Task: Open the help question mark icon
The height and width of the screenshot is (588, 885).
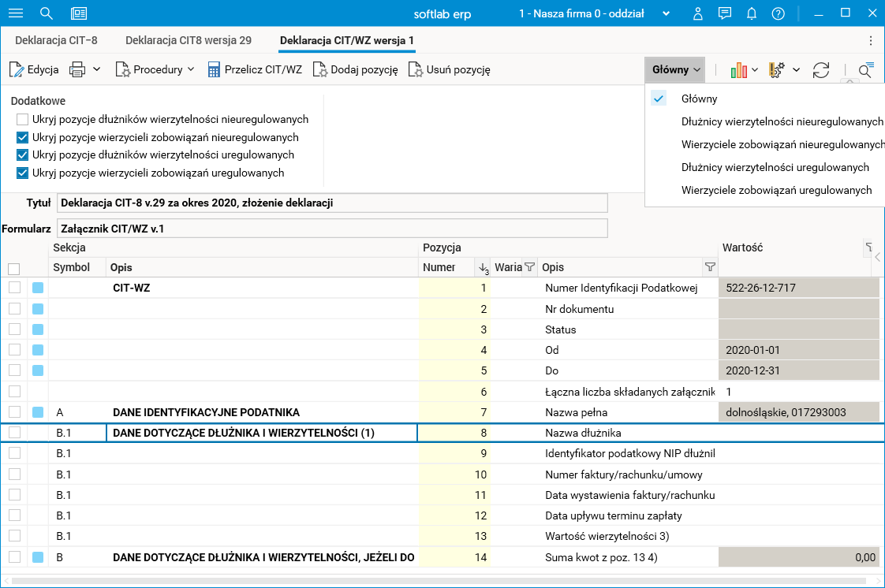Action: [x=779, y=13]
